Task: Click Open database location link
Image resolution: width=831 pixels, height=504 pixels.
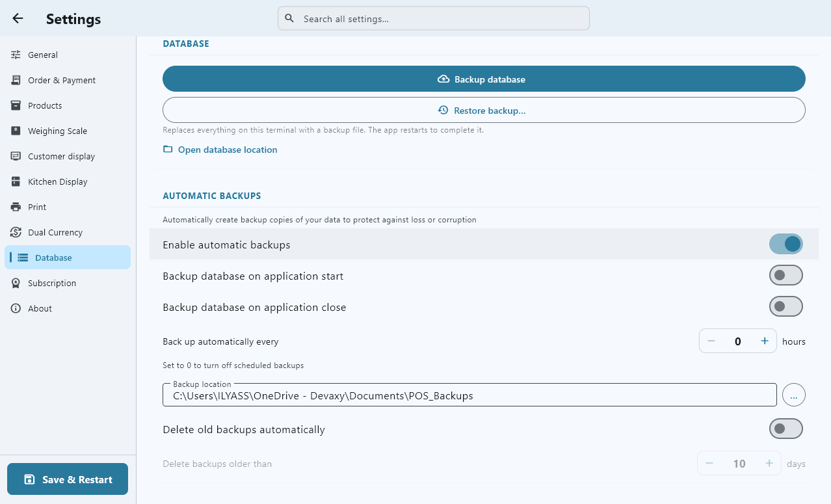Action: pyautogui.click(x=220, y=150)
